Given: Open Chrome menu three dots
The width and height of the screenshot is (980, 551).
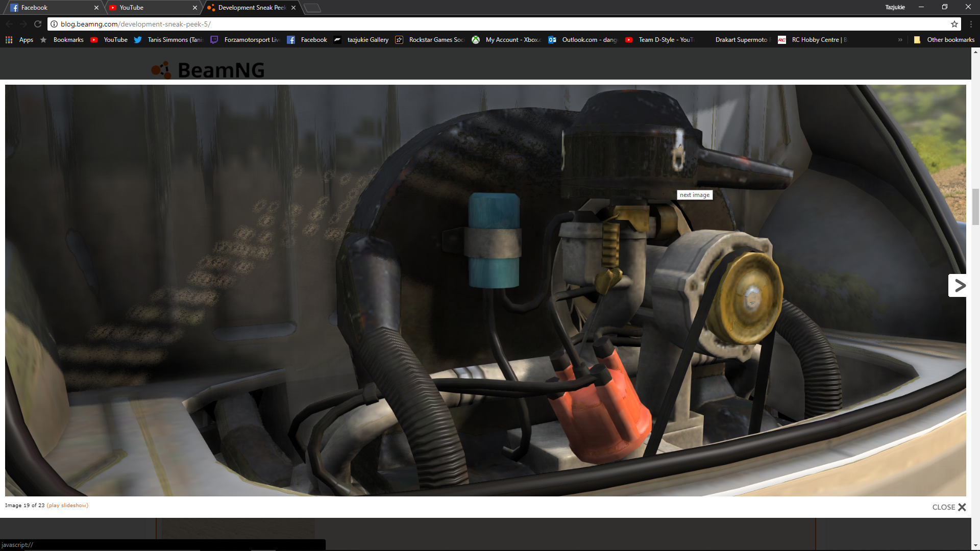Looking at the screenshot, I should click(x=971, y=24).
